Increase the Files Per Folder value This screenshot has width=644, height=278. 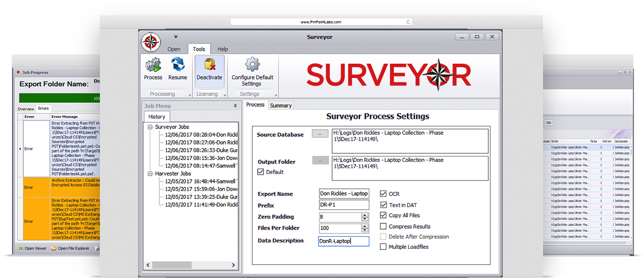tap(365, 226)
